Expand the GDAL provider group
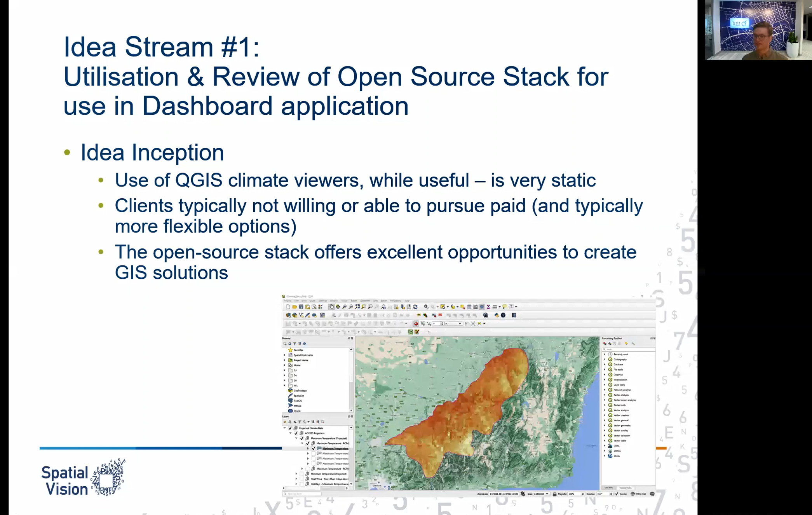 click(604, 445)
